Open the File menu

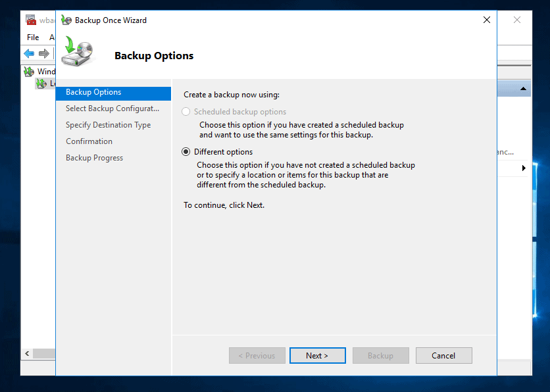coord(33,37)
